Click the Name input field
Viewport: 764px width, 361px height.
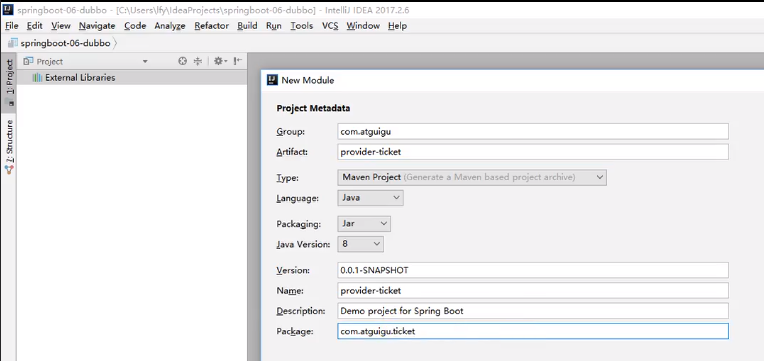tap(533, 291)
